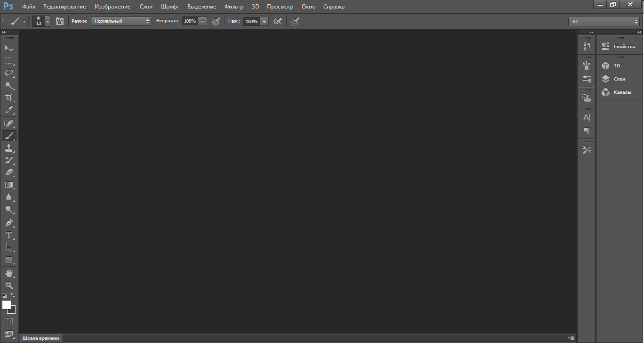Select the Dodge tool
The height and width of the screenshot is (343, 644).
pos(9,209)
